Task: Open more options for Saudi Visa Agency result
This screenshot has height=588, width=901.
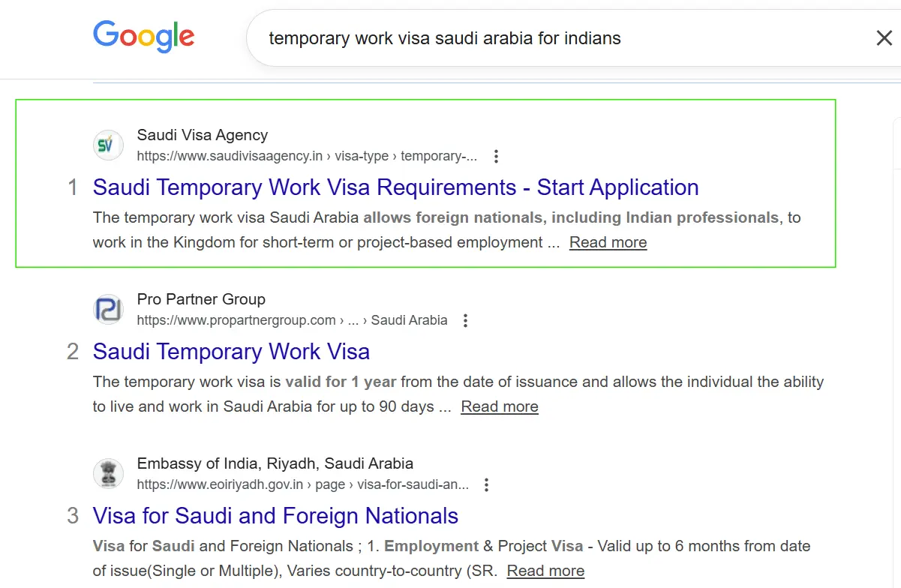Action: 496,157
